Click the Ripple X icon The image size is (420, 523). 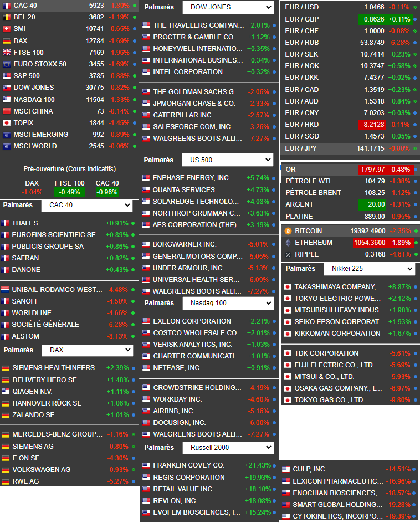pos(288,254)
